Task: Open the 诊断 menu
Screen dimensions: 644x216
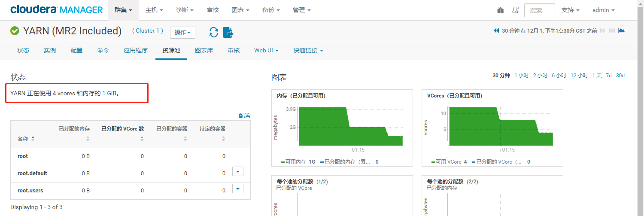Action: [185, 10]
